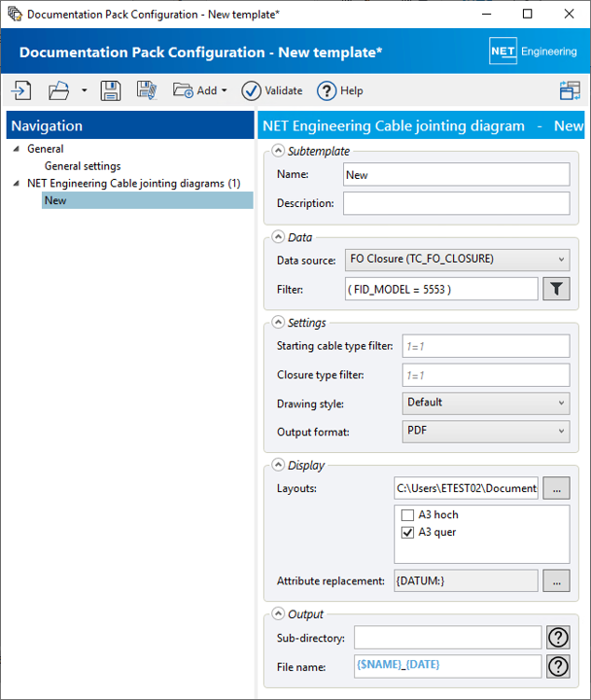Open the Add menu in toolbar

click(199, 90)
